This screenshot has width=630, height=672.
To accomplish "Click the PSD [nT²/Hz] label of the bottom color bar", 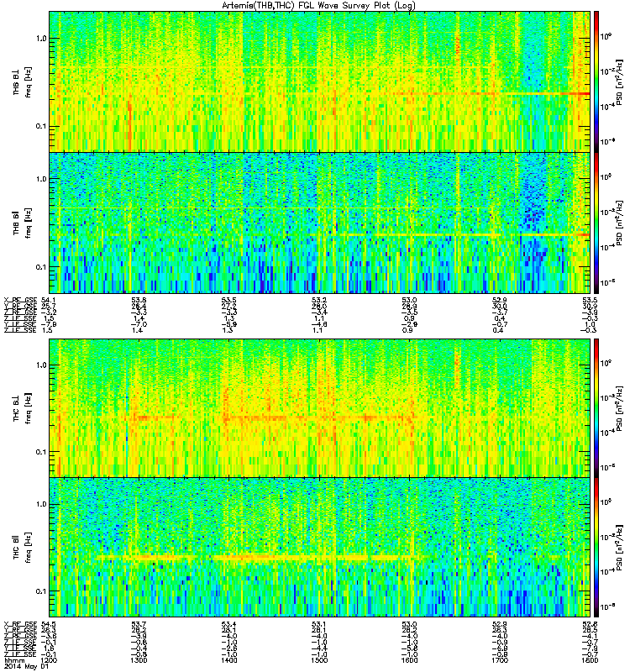I will (619, 548).
